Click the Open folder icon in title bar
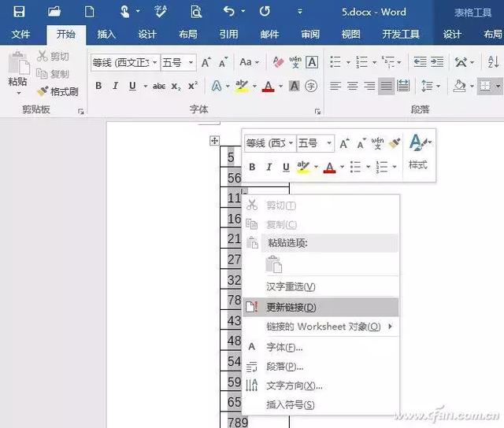 (54, 12)
